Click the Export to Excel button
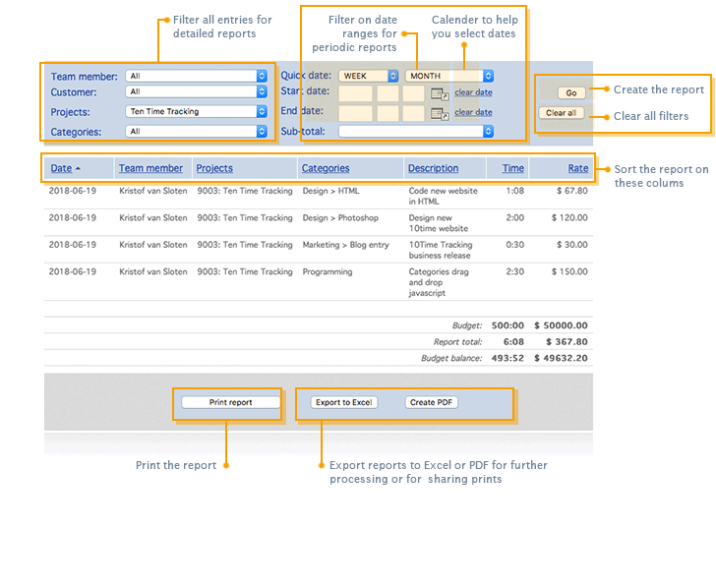Image resolution: width=716 pixels, height=588 pixels. pyautogui.click(x=344, y=402)
